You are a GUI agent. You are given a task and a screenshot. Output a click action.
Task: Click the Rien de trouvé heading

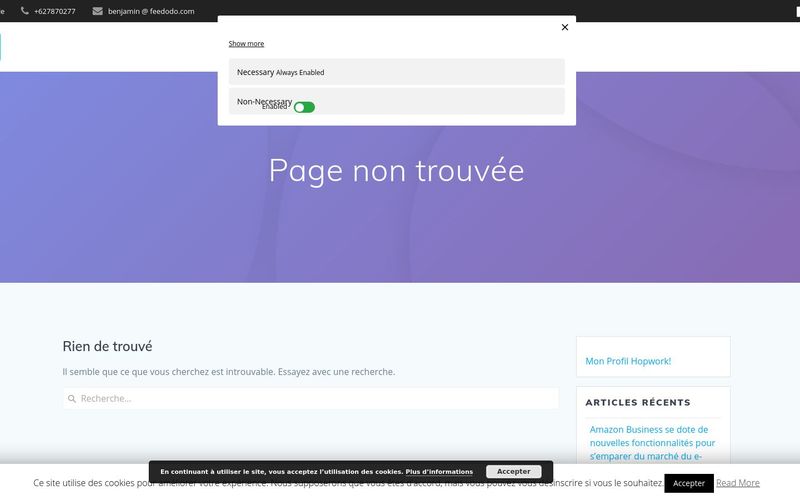click(107, 346)
